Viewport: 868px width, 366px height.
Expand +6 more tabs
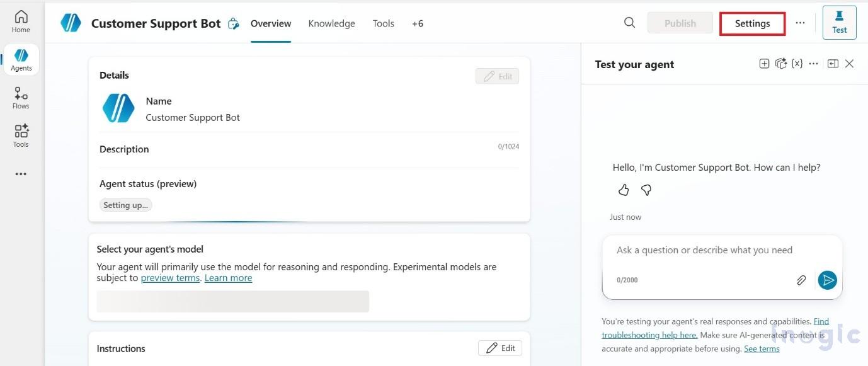(418, 23)
